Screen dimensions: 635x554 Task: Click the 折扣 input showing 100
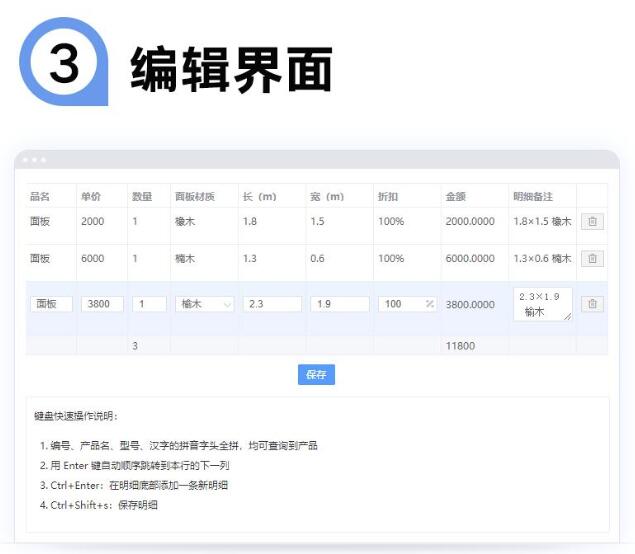pos(400,304)
